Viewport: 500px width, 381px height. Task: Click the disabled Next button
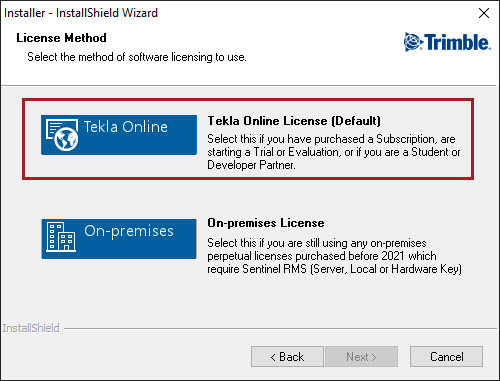pyautogui.click(x=362, y=357)
